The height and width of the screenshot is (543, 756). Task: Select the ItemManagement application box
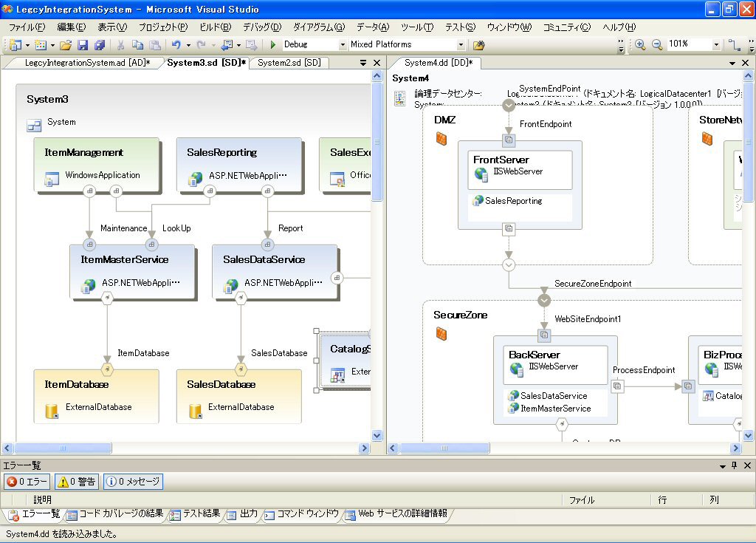pos(97,164)
